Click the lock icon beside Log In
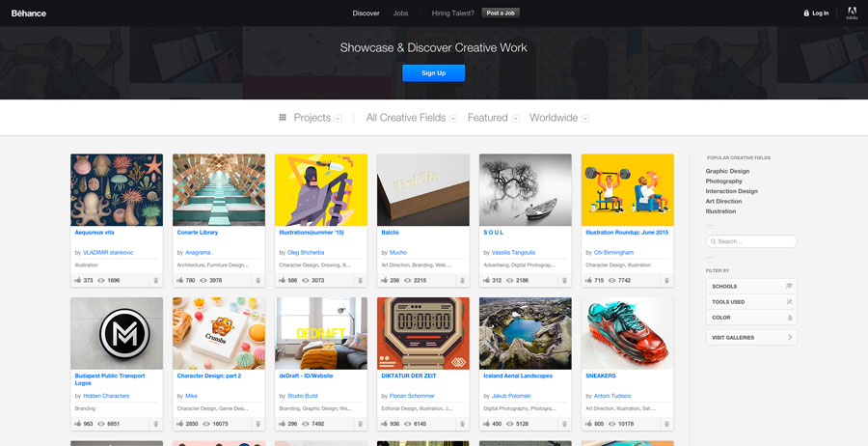Screen dimensions: 868x446 click(x=806, y=14)
